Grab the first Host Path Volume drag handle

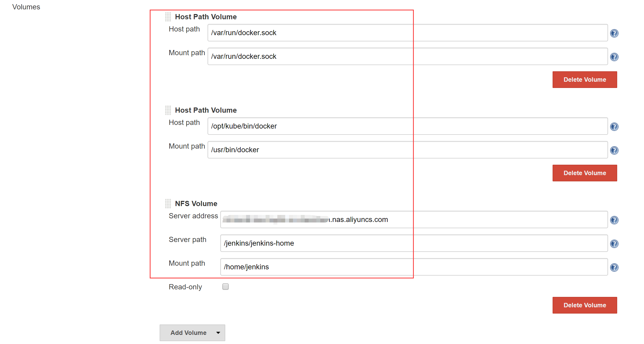tap(168, 17)
